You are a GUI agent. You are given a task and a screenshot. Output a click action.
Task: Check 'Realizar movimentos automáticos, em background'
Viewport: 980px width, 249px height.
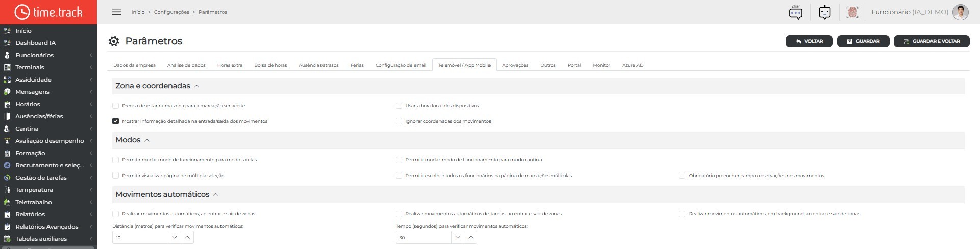click(682, 214)
